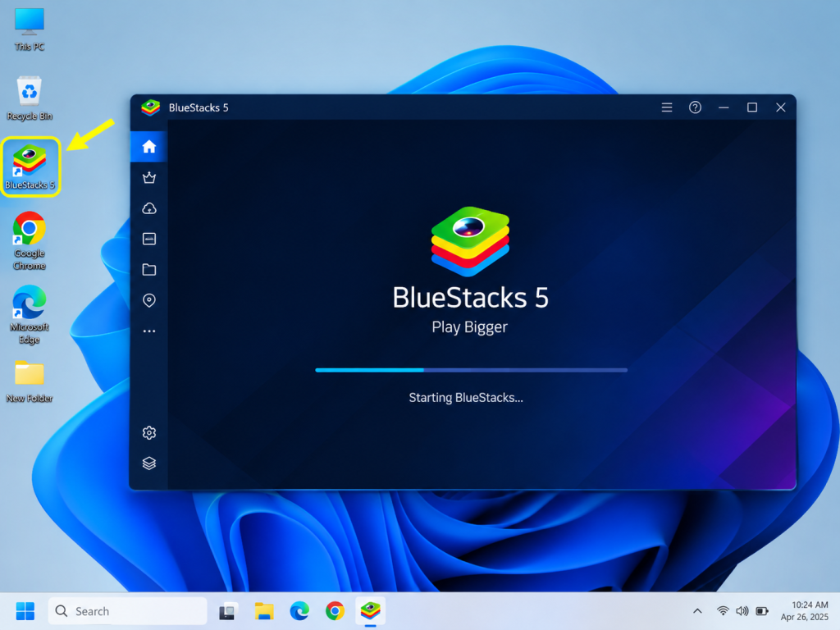The width and height of the screenshot is (840, 630).
Task: Open Task View on the taskbar
Action: point(227,610)
